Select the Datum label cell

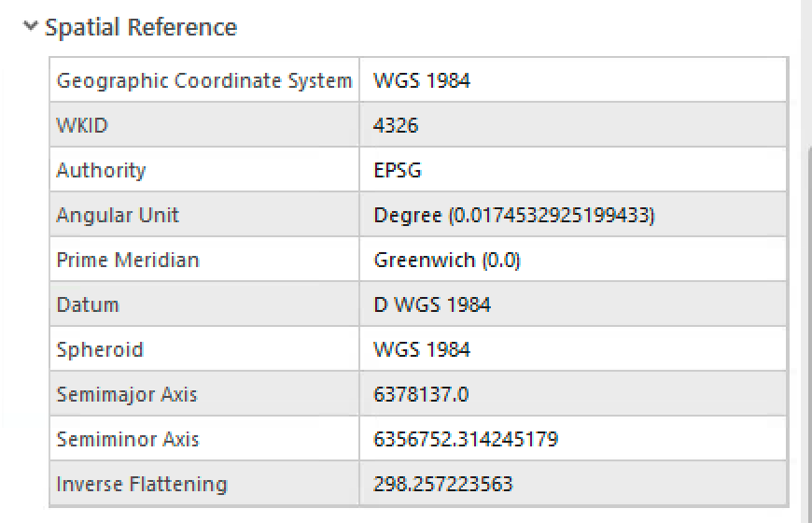coord(88,304)
